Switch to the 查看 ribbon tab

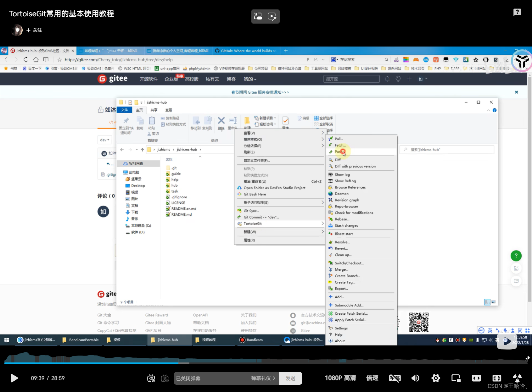click(x=169, y=110)
